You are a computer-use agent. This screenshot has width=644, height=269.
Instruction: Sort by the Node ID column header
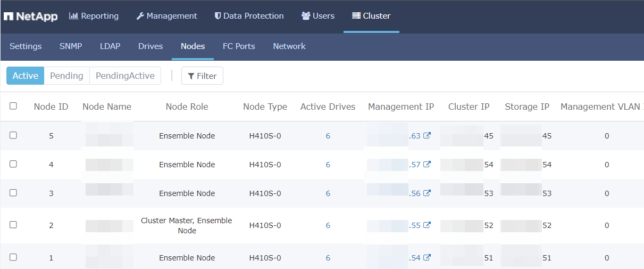click(51, 107)
